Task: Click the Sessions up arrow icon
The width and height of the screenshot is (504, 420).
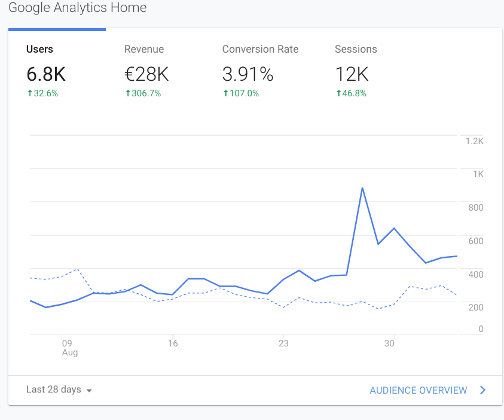Action: (x=339, y=93)
